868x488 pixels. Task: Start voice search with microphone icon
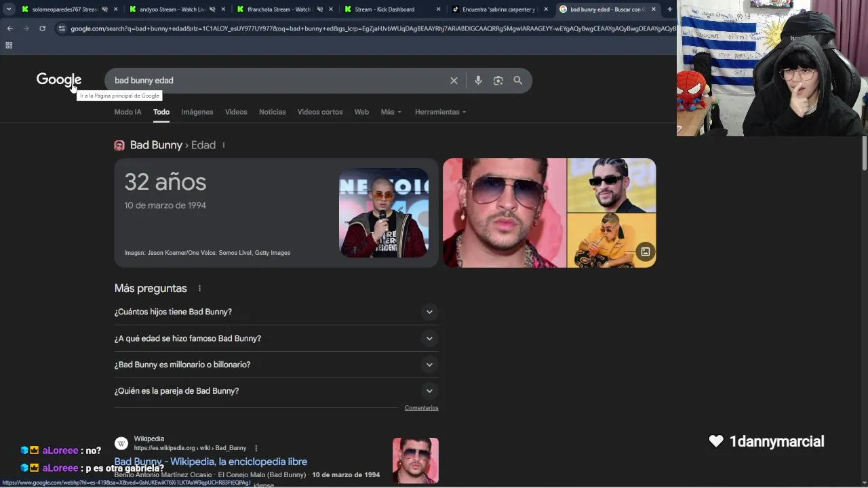click(x=478, y=81)
